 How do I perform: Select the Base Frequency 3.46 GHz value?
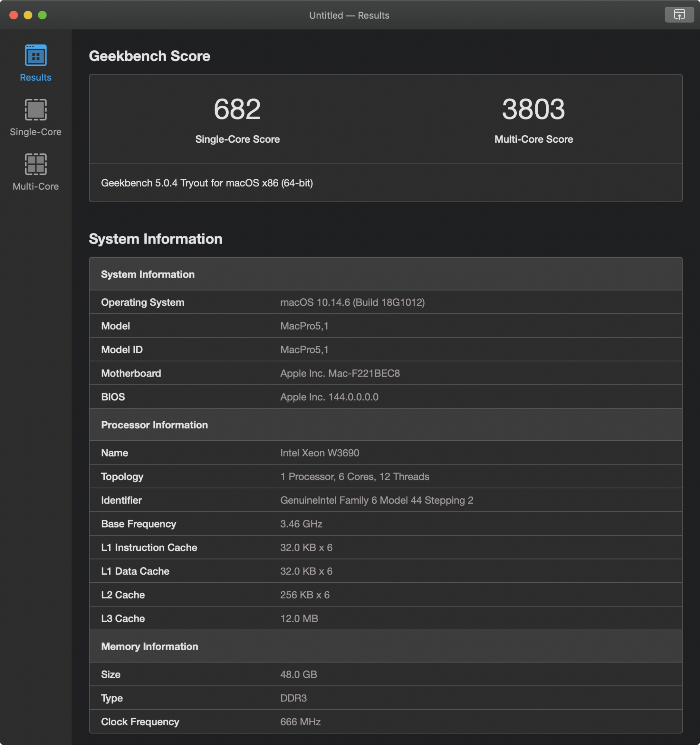point(301,523)
